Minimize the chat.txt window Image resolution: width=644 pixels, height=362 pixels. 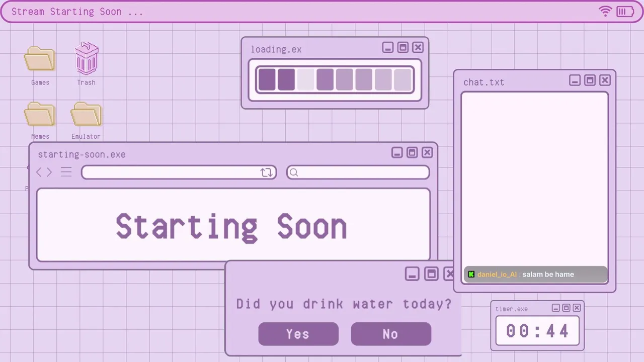[575, 80]
